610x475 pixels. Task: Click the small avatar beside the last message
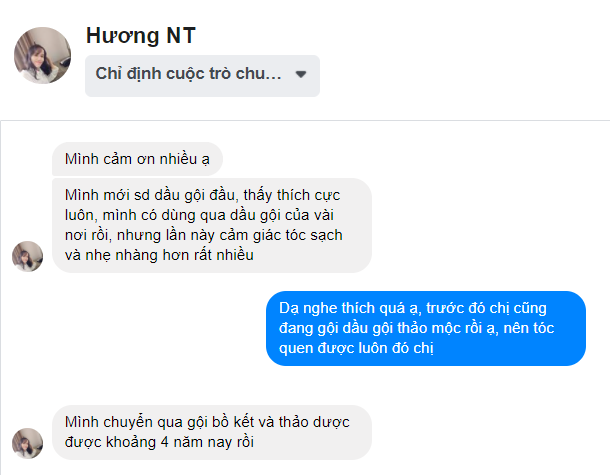(27, 442)
